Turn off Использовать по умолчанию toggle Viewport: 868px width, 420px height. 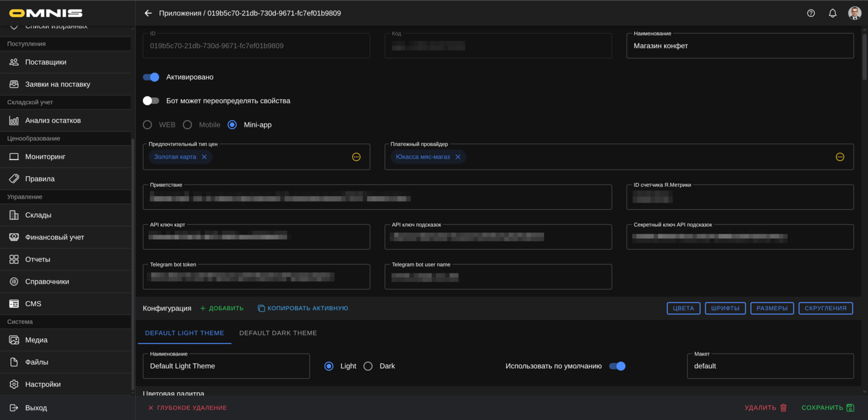click(617, 366)
